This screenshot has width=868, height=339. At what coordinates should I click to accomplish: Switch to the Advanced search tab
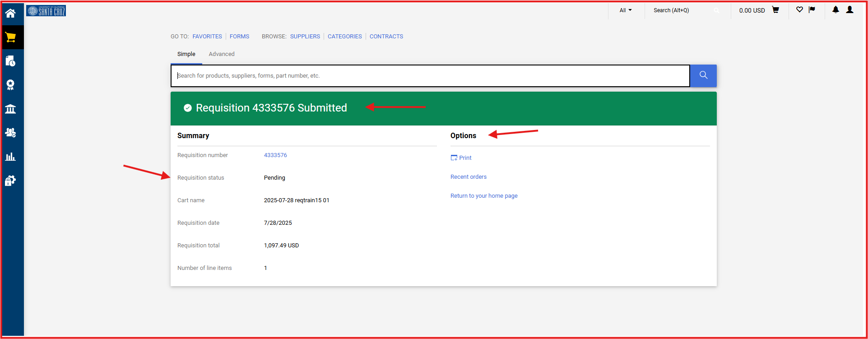tap(221, 54)
